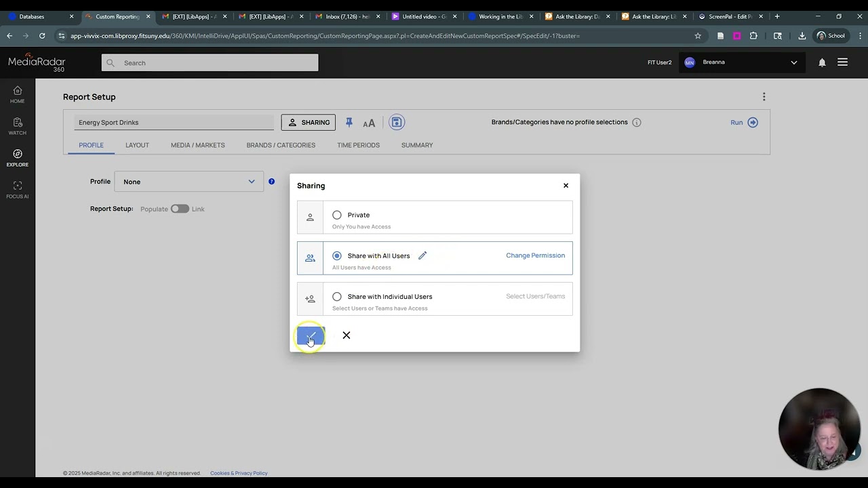
Task: Click the save report disk icon
Action: coord(397,122)
